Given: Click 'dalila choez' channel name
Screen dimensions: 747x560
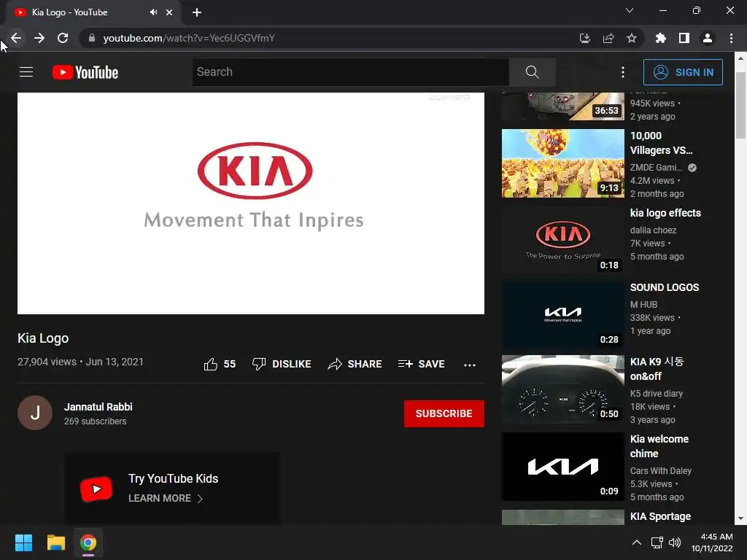Looking at the screenshot, I should pos(653,230).
